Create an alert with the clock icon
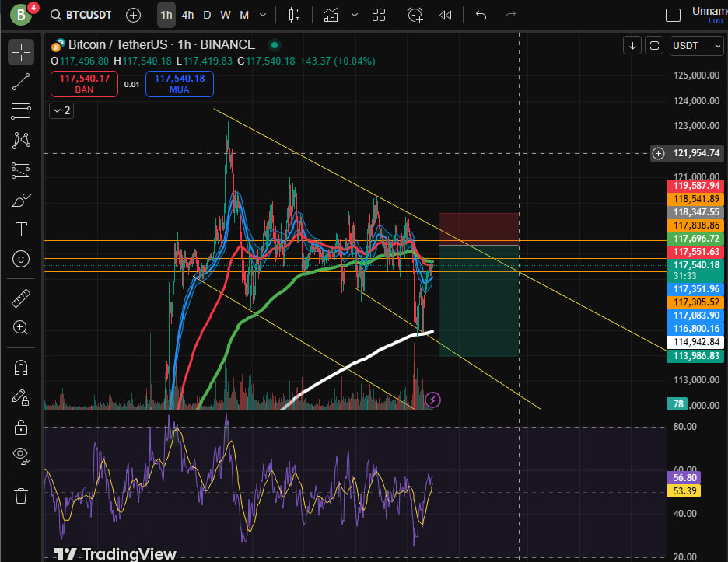The image size is (728, 562). coord(415,15)
